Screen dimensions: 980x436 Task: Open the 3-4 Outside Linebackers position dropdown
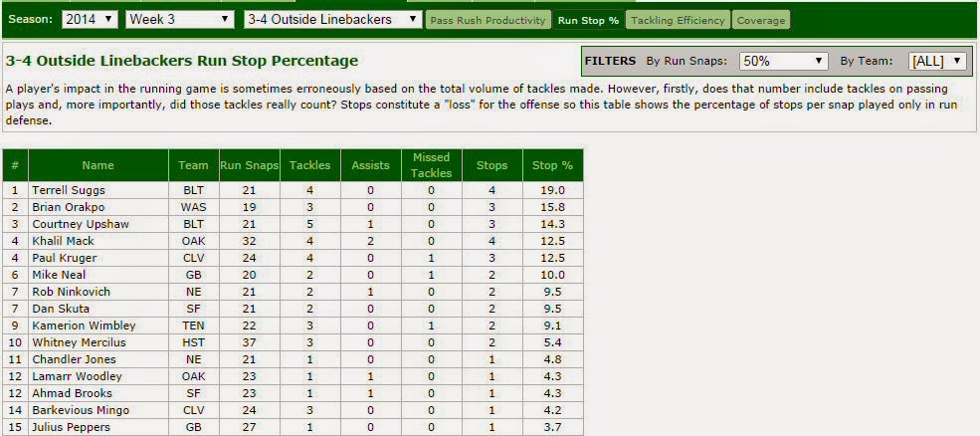[x=333, y=19]
